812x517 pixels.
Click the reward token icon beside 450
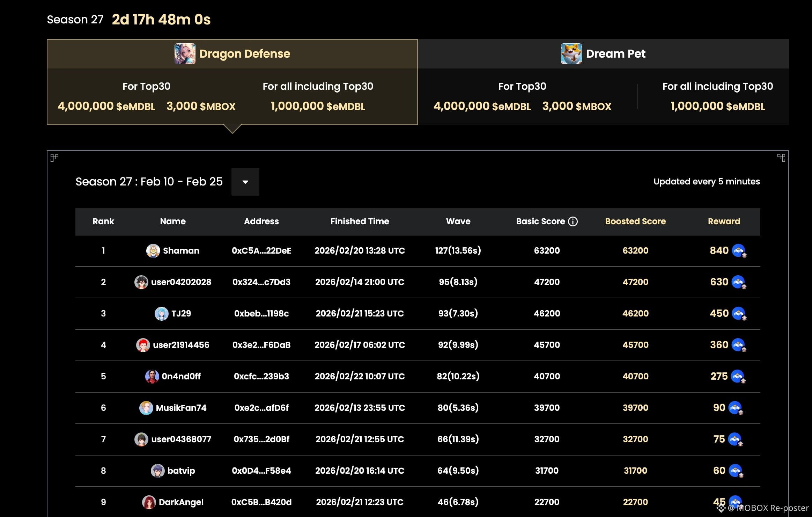click(739, 314)
